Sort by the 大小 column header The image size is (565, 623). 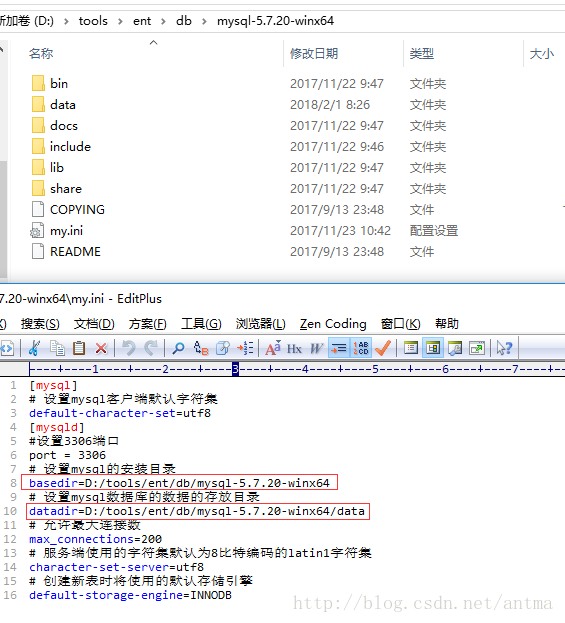click(x=542, y=53)
